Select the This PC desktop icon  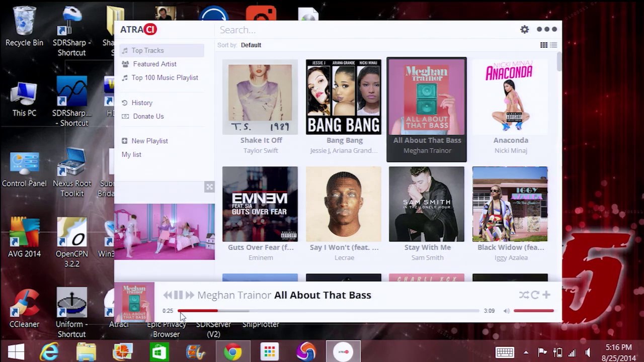coord(24,98)
